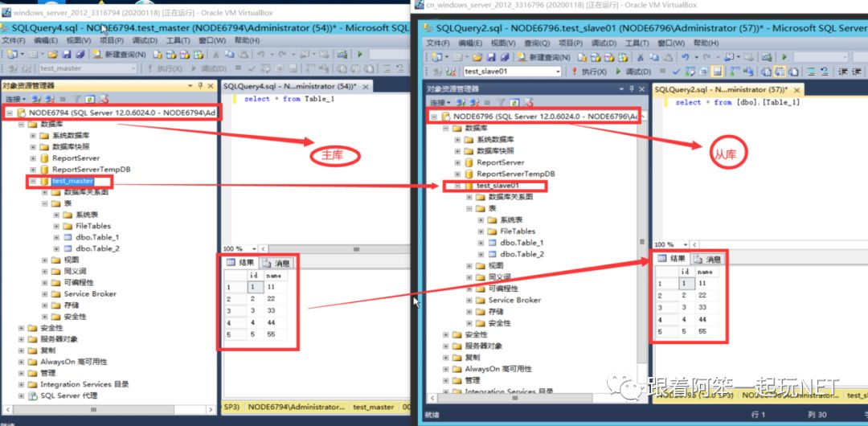Select results to text in test_slave01 window
This screenshot has height=426, width=868.
pyautogui.click(x=766, y=72)
